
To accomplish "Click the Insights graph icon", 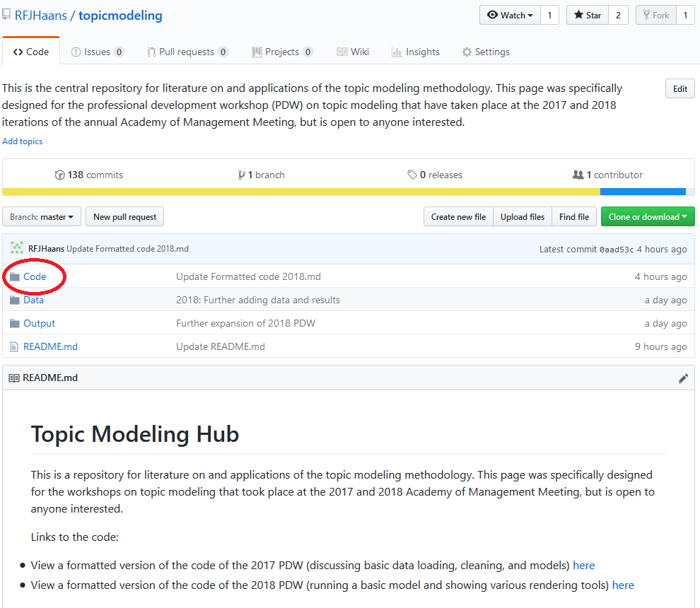I will 397,52.
